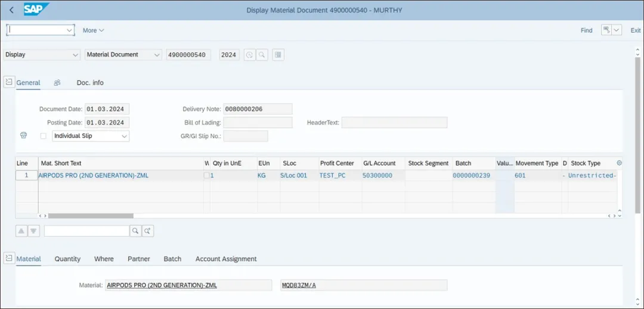Open the Material detail tab

(x=29, y=259)
